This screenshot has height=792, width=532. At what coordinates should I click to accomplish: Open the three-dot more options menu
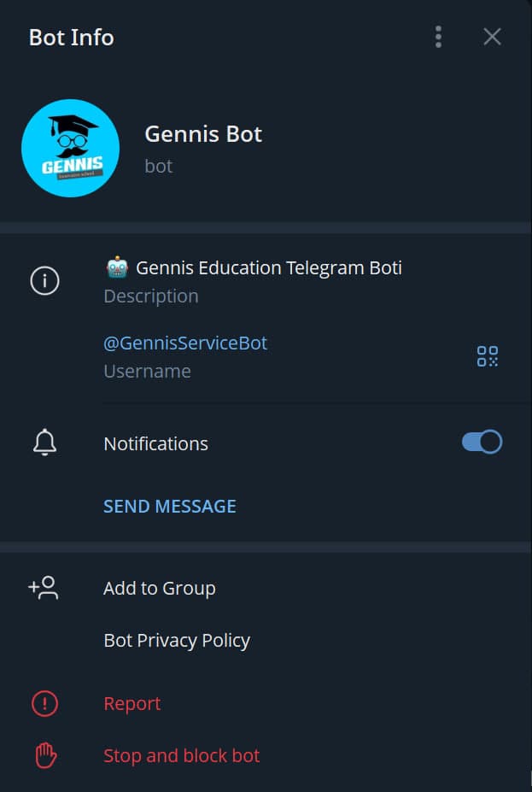pos(438,37)
